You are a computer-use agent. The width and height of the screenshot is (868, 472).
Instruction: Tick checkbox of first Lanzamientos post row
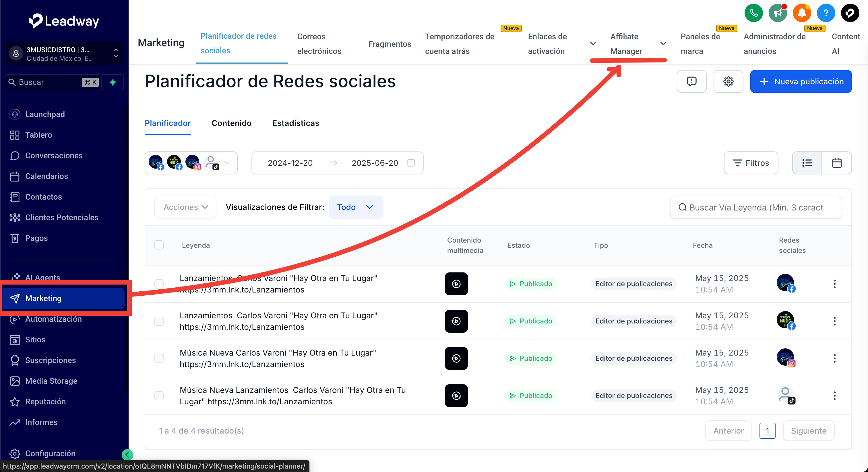(x=159, y=284)
